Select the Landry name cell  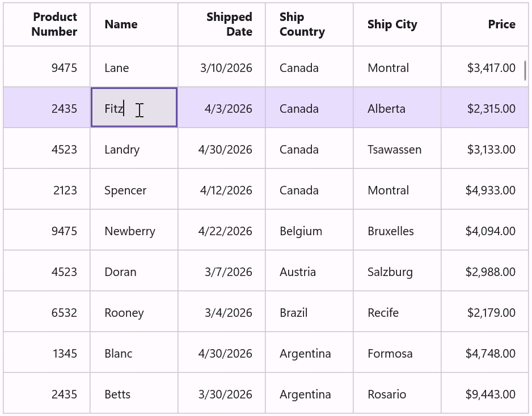click(134, 148)
